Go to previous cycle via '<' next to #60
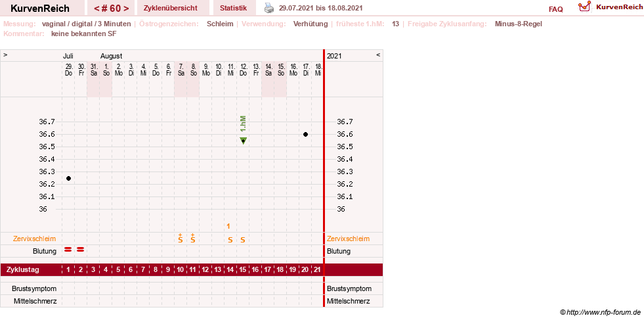 click(96, 9)
